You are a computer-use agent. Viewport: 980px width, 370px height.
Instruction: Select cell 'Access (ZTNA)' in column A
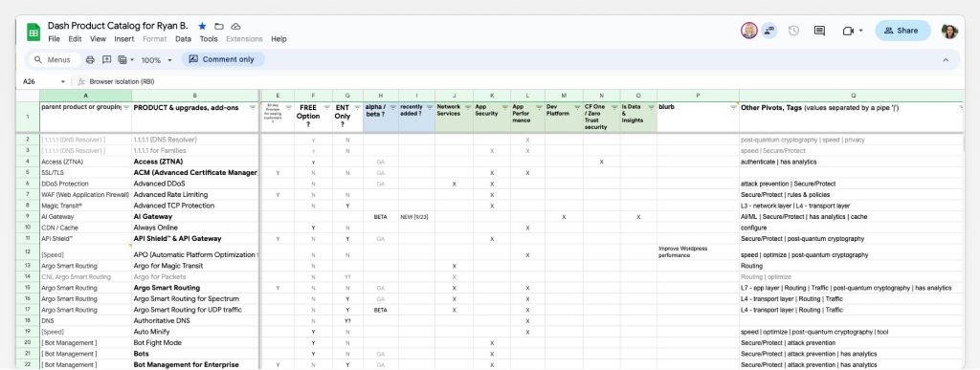click(x=85, y=162)
